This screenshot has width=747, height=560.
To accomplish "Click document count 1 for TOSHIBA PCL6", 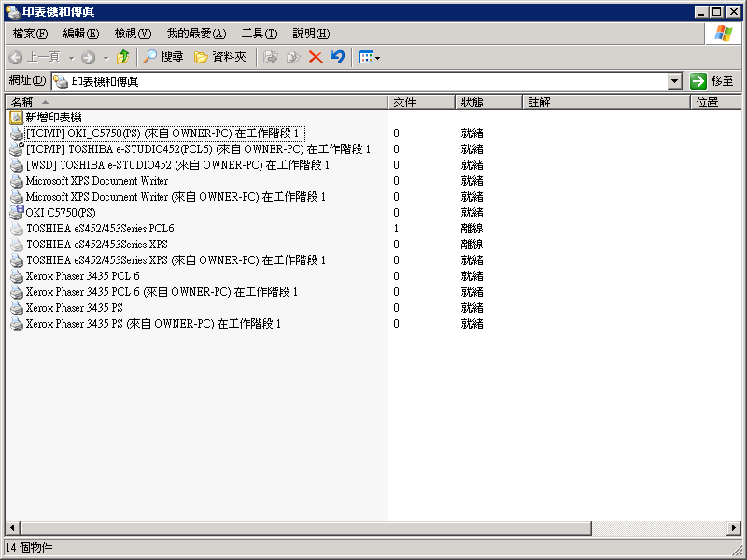I will [396, 229].
